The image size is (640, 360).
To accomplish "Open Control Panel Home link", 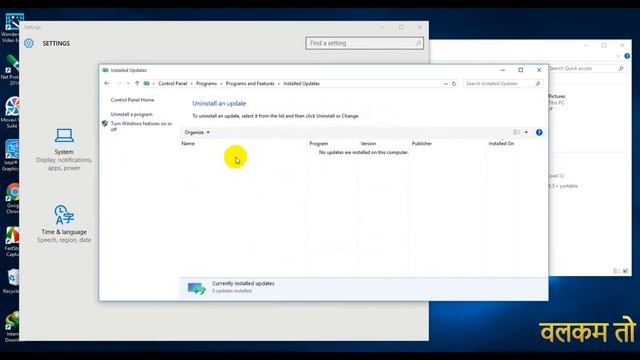I will coord(132,100).
